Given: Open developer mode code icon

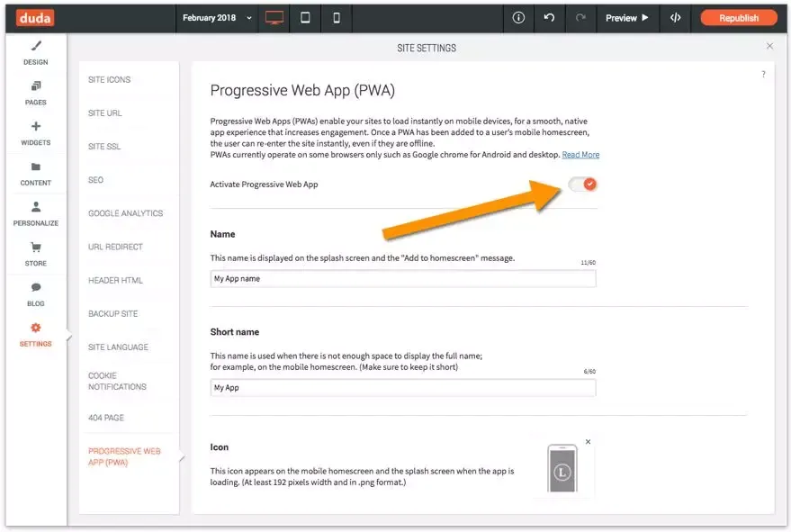Looking at the screenshot, I should [x=675, y=18].
